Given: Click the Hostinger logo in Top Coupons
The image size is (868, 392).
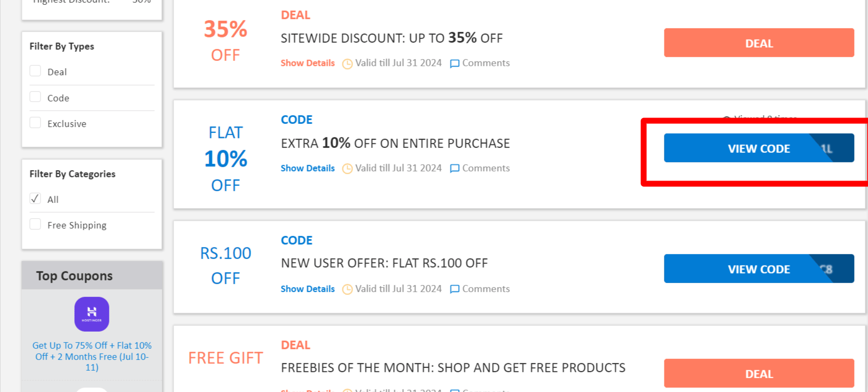Looking at the screenshot, I should [91, 315].
